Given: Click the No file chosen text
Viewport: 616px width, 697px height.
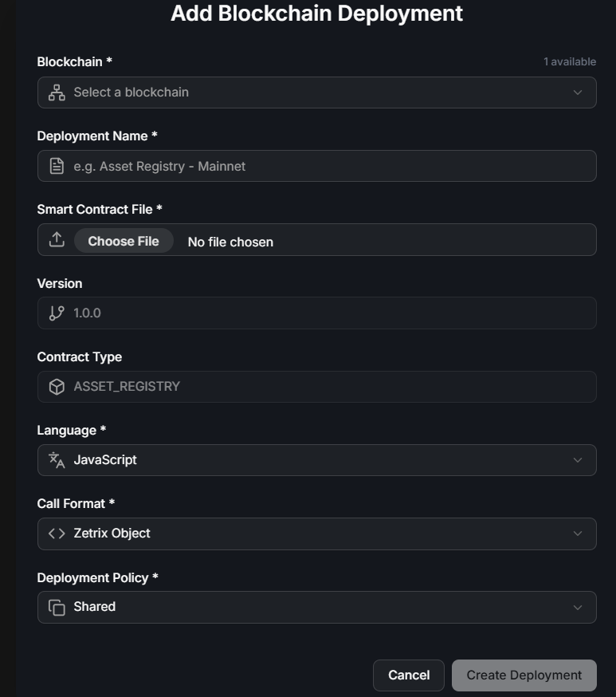Looking at the screenshot, I should pyautogui.click(x=230, y=242).
